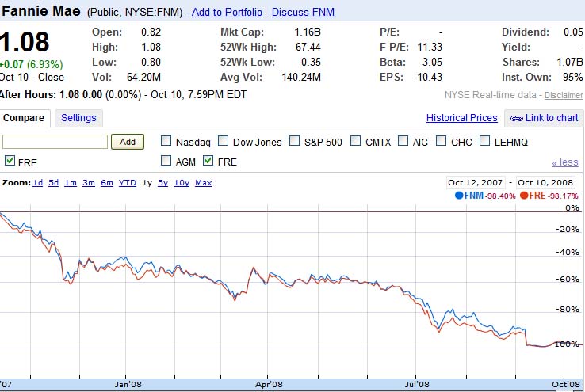
Task: Click the Mkt Cap value 1.16B
Action: click(308, 32)
